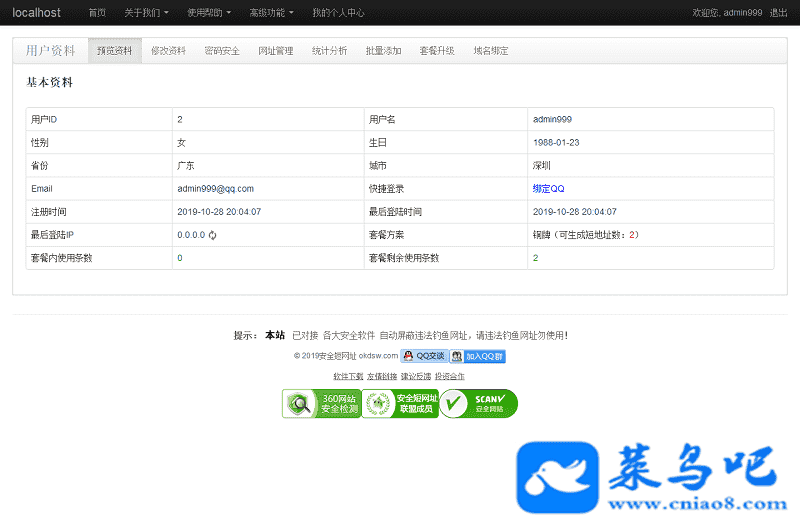Screen dimensions: 800x525
Task: Go to 首页 in the top navbar
Action: [97, 13]
